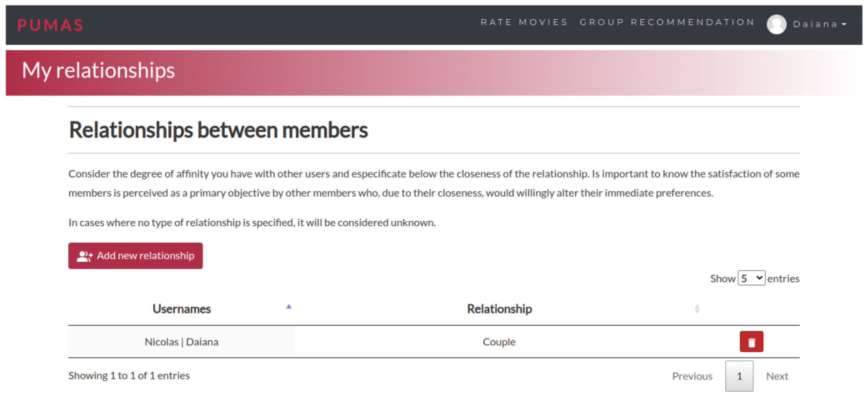Click the My relationships banner title

click(98, 70)
